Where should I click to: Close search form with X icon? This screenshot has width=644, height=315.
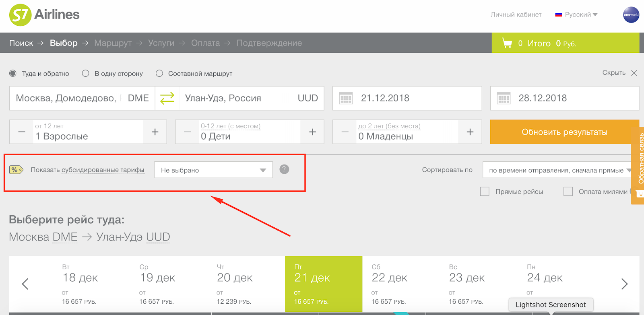click(634, 73)
